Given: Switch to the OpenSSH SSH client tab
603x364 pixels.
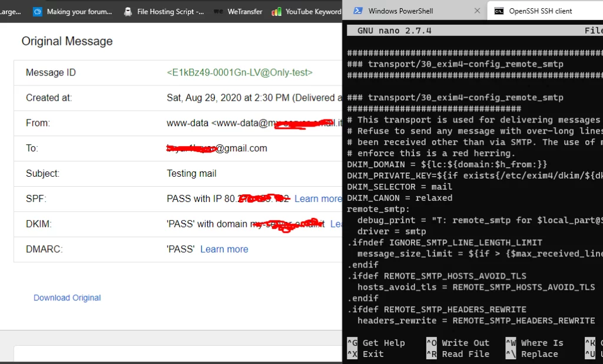Looking at the screenshot, I should point(545,11).
